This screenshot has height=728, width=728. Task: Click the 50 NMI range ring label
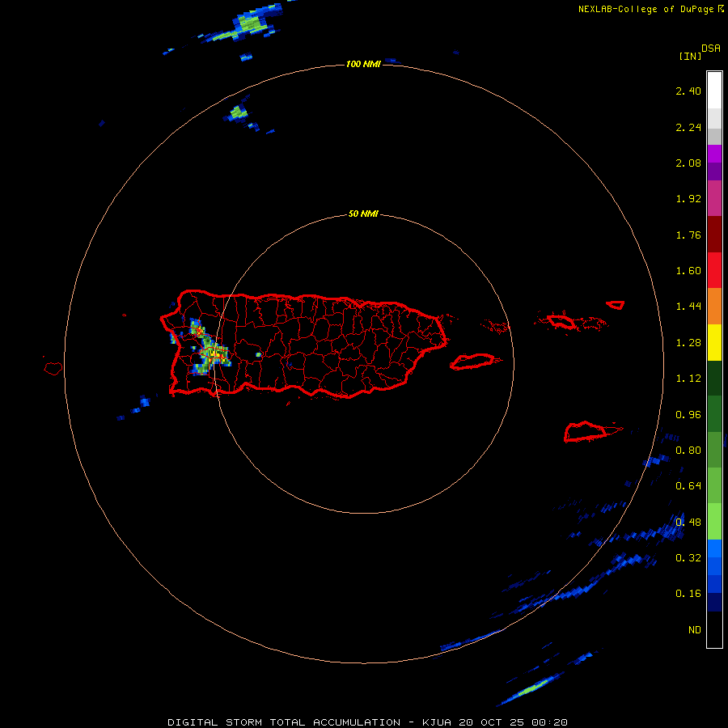pyautogui.click(x=363, y=214)
